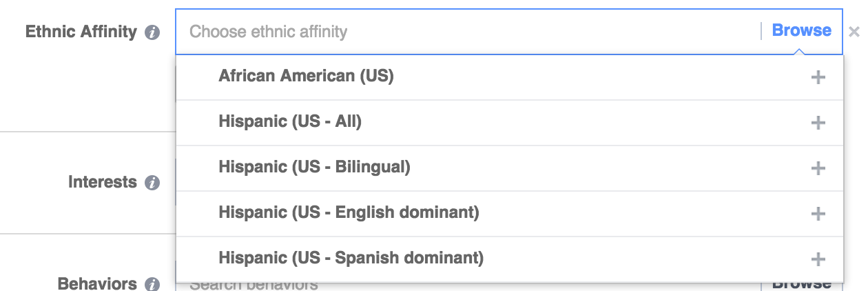Remove the Ethnic Affinity field with the X
The height and width of the screenshot is (291, 868).
coord(854,32)
